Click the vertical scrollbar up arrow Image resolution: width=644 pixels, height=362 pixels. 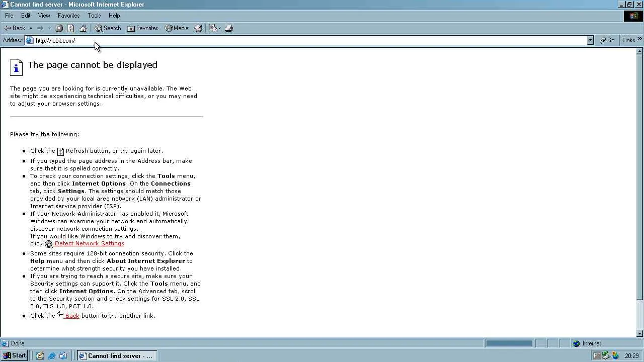click(x=640, y=51)
